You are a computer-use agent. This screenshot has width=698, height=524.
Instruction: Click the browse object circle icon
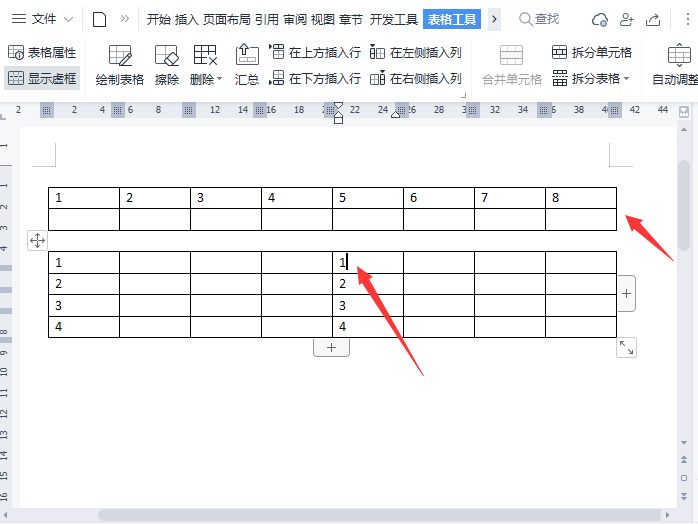(x=684, y=478)
